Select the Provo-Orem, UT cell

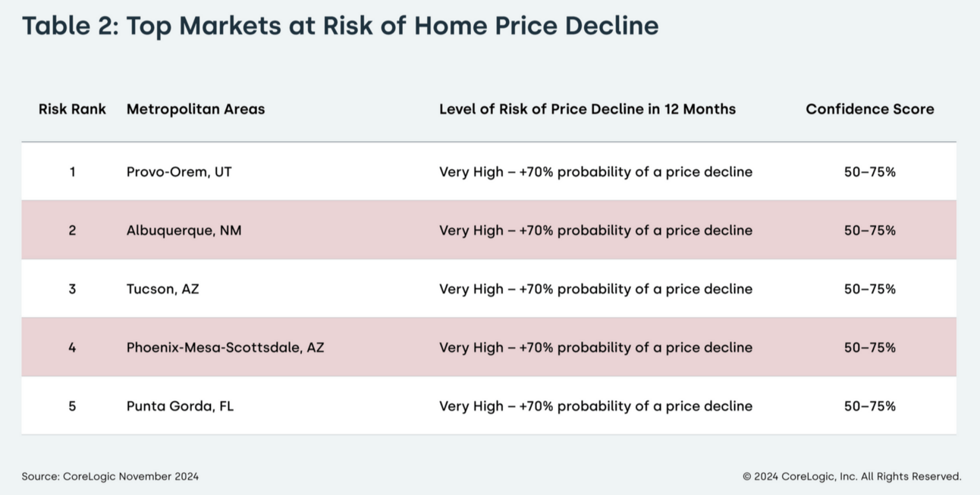[x=179, y=172]
